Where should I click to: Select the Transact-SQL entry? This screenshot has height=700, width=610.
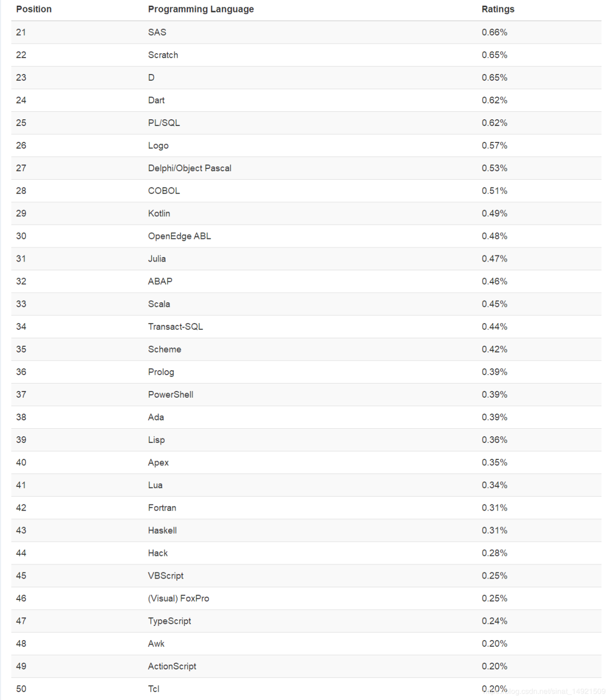coord(175,327)
